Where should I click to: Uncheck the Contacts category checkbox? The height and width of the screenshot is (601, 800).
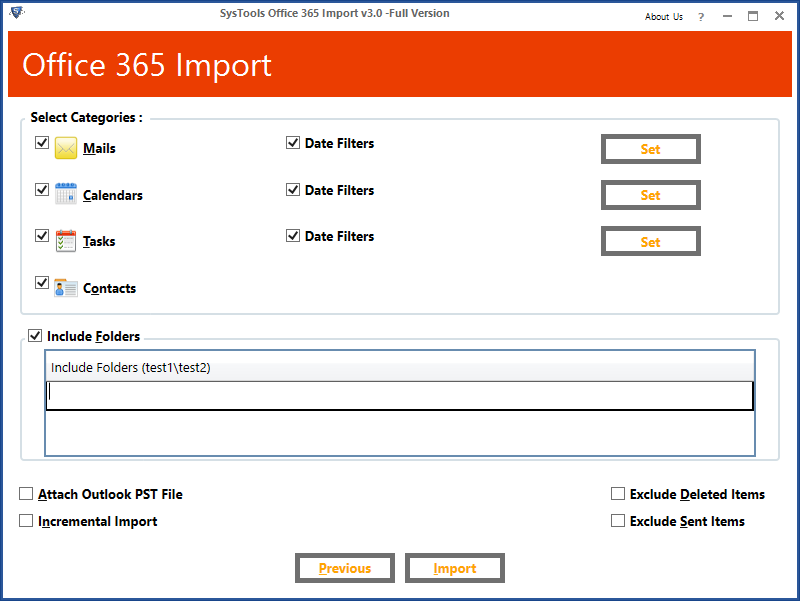click(42, 282)
